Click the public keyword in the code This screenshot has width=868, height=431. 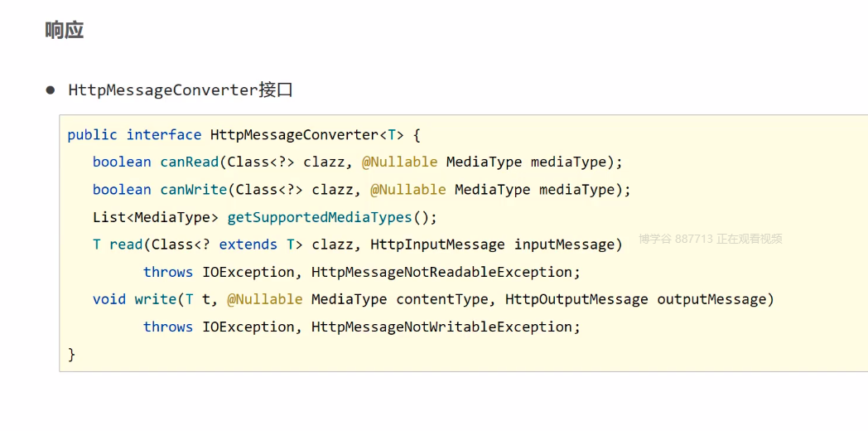pyautogui.click(x=92, y=134)
